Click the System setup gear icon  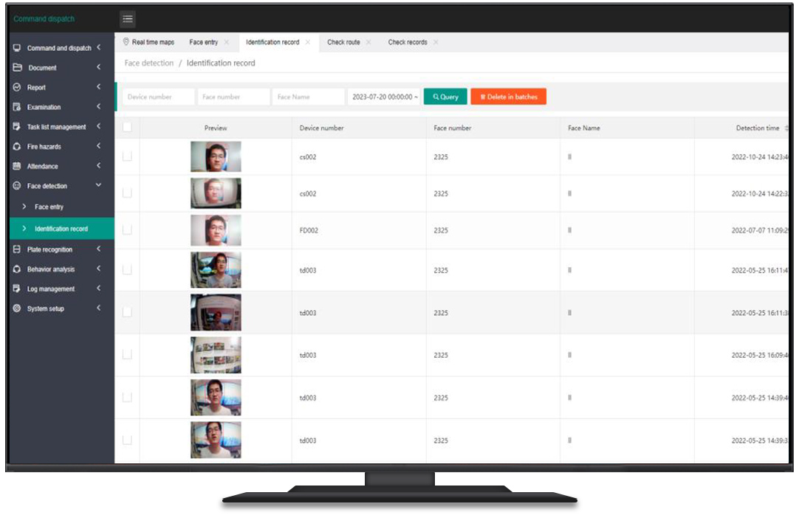click(17, 308)
